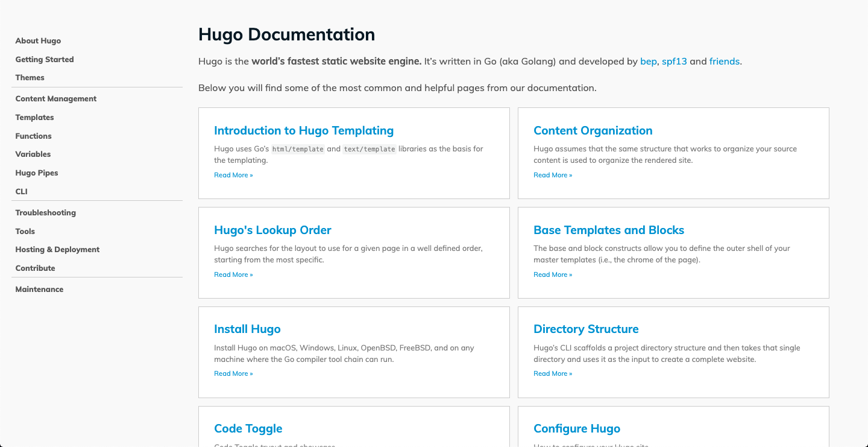This screenshot has width=868, height=447.
Task: Click Read More under Install Hugo
Action: 233,373
